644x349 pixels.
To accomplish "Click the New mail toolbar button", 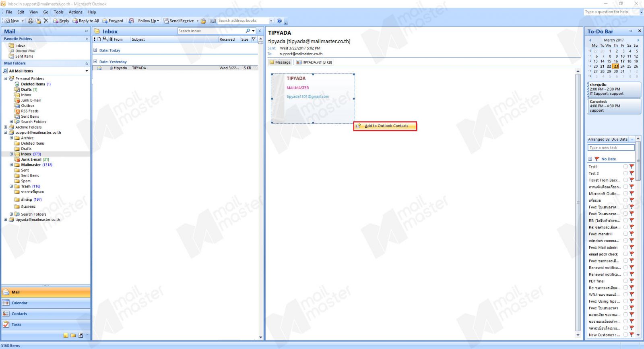I will point(12,21).
